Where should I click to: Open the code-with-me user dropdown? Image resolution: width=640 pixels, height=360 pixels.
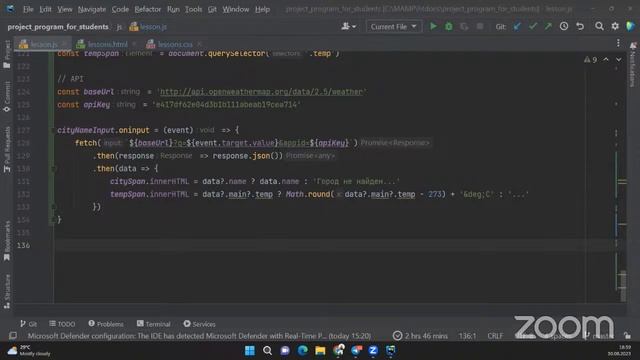click(x=348, y=27)
